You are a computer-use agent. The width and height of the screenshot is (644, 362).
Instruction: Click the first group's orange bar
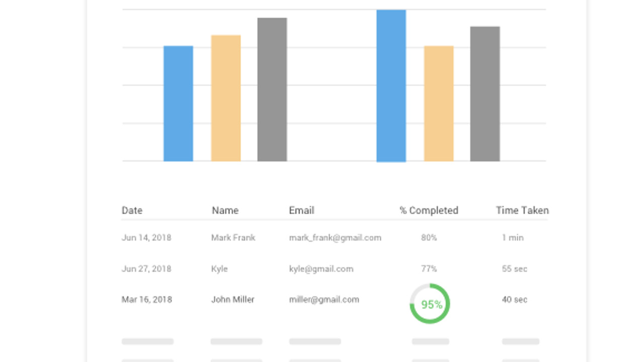(x=226, y=99)
